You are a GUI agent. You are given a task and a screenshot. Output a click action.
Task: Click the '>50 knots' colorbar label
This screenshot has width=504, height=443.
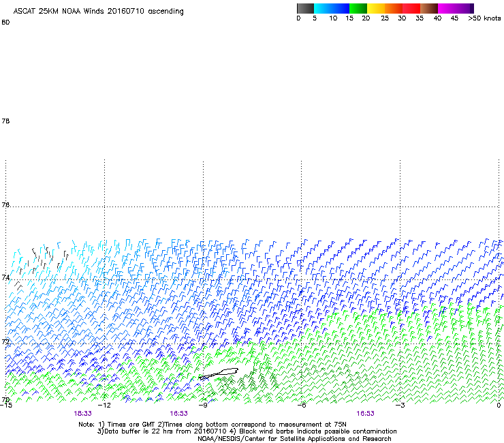(x=484, y=18)
